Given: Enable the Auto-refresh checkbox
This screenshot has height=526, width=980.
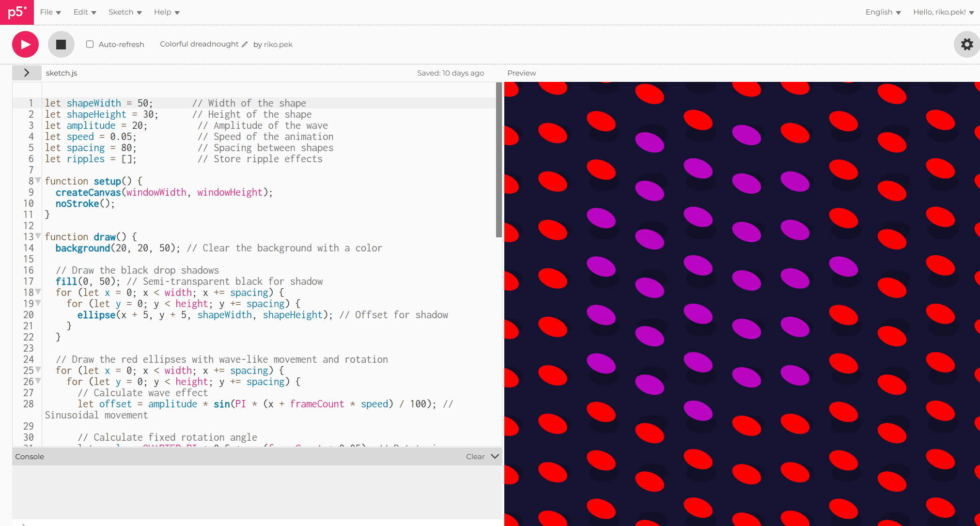Looking at the screenshot, I should (x=90, y=44).
